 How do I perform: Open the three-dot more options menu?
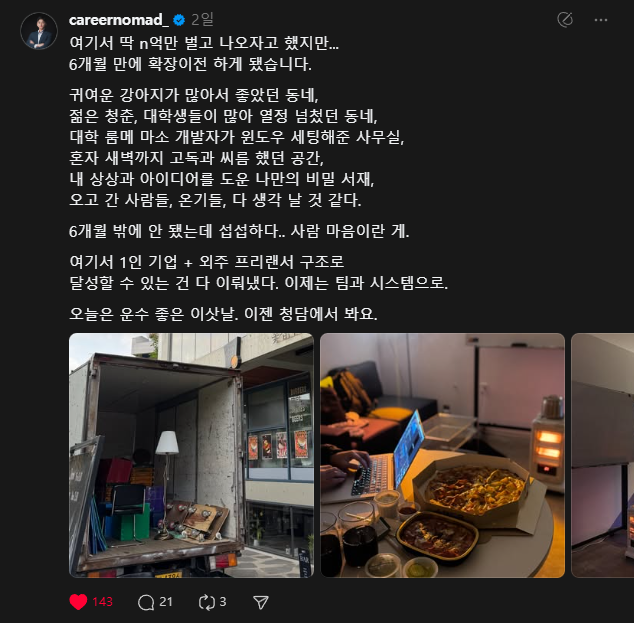[600, 20]
